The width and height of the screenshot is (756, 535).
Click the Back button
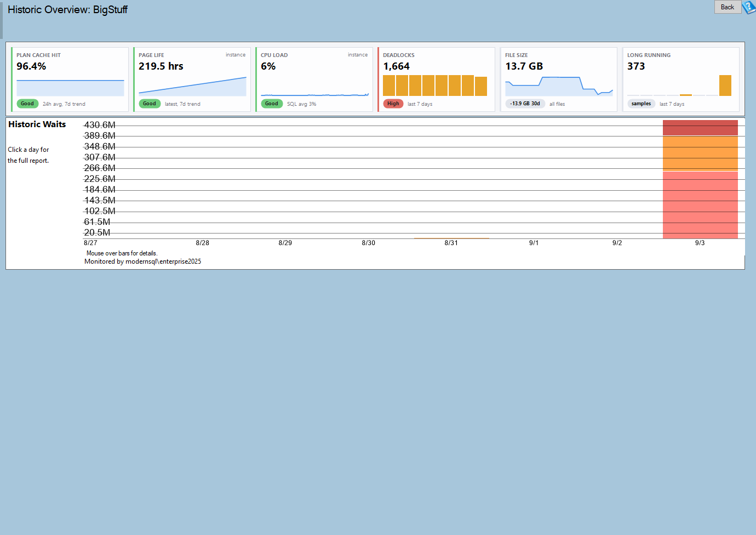point(728,7)
